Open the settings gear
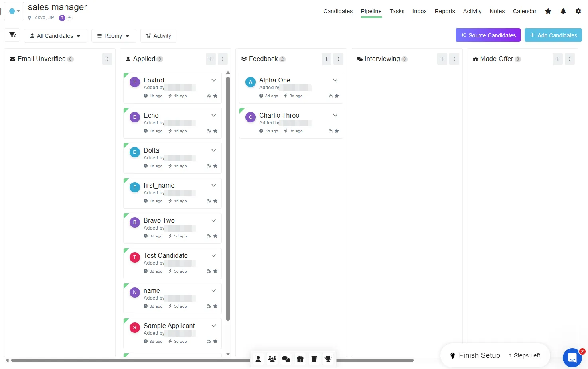 click(x=578, y=11)
